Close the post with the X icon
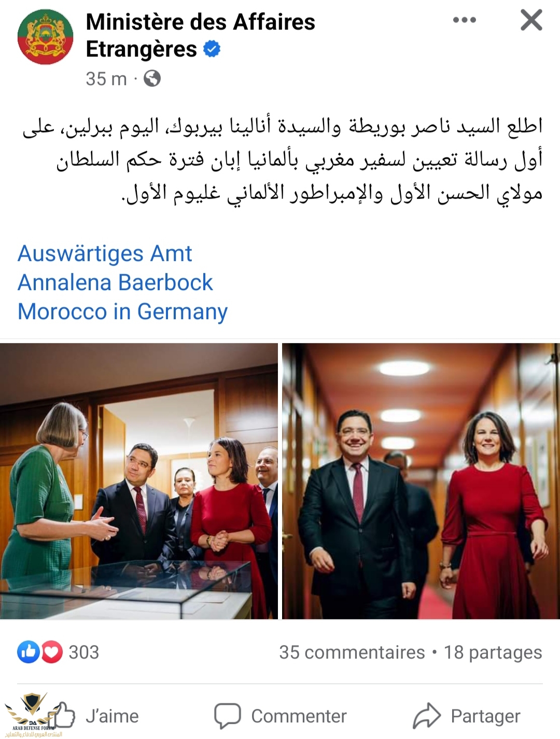The height and width of the screenshot is (739, 560). tap(531, 20)
